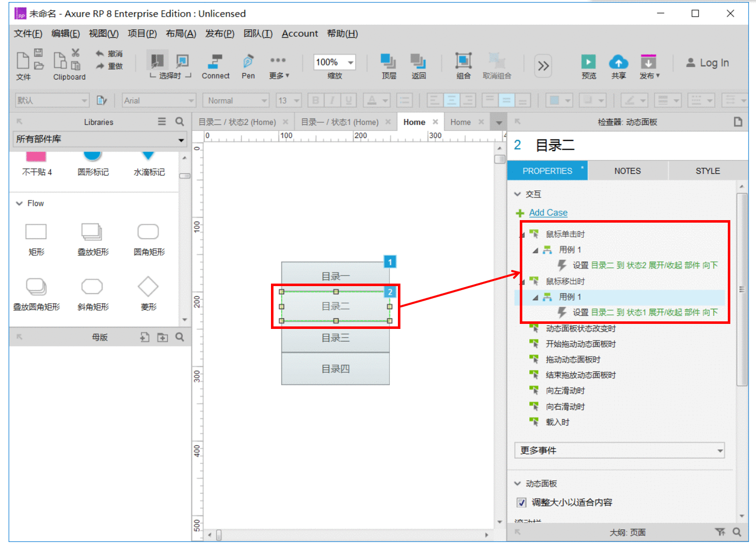Open the 编辑(E) menu
Image resolution: width=756 pixels, height=544 pixels.
click(x=65, y=34)
